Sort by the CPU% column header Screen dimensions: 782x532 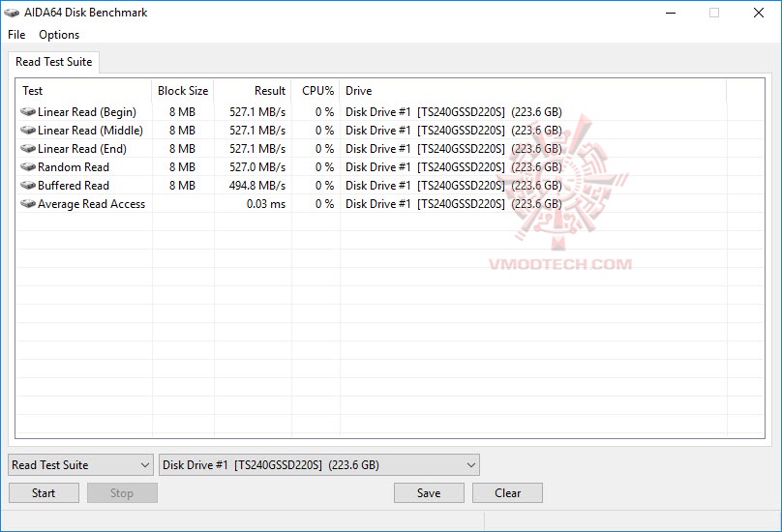pos(316,91)
